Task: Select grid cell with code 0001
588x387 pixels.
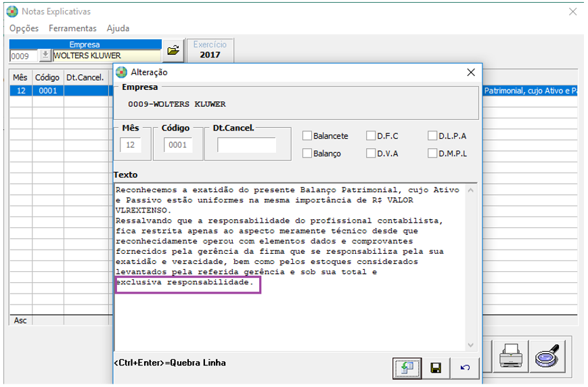Action: 48,91
